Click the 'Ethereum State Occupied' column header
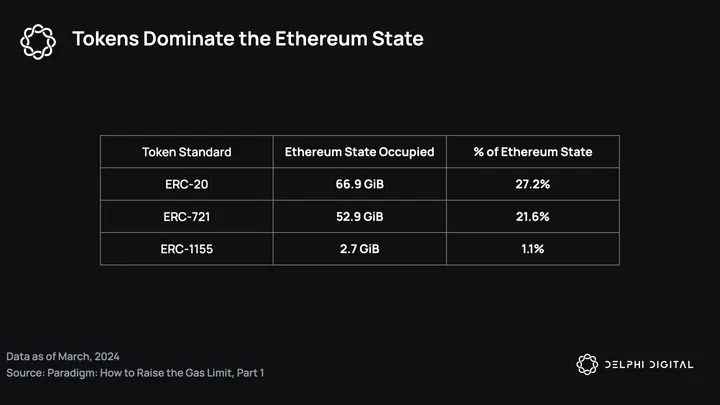Image resolution: width=720 pixels, height=405 pixels. click(x=359, y=152)
